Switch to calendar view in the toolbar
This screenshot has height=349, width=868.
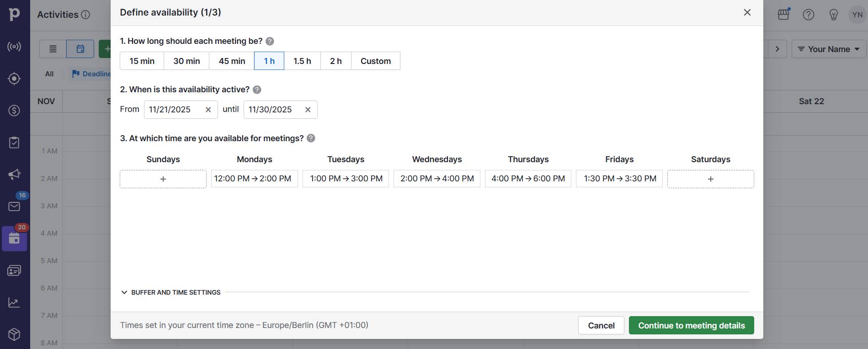coord(80,48)
